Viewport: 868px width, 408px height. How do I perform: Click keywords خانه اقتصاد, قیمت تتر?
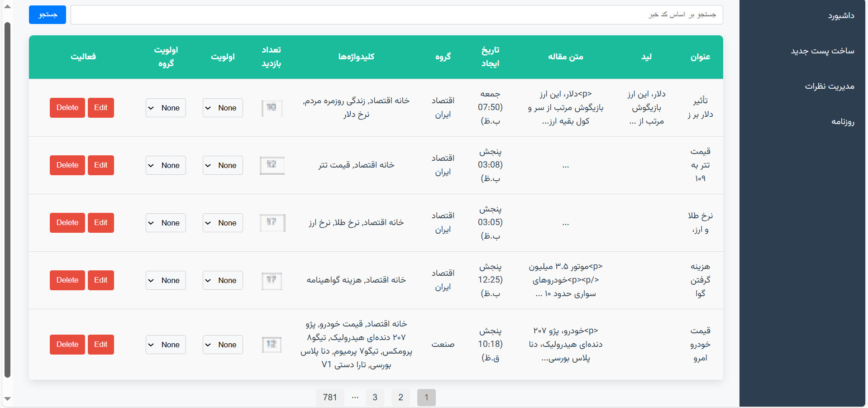click(x=356, y=165)
